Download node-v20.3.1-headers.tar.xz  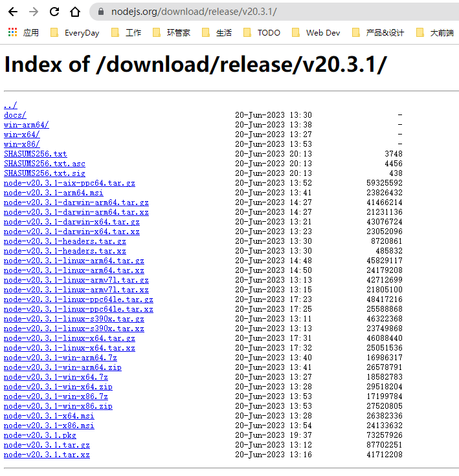[x=65, y=251]
